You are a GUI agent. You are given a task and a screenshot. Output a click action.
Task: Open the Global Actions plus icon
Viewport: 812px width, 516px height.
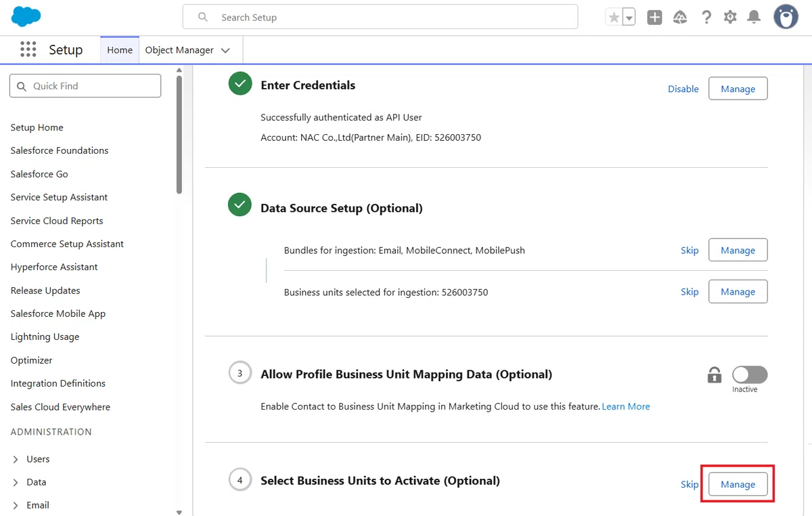point(654,18)
